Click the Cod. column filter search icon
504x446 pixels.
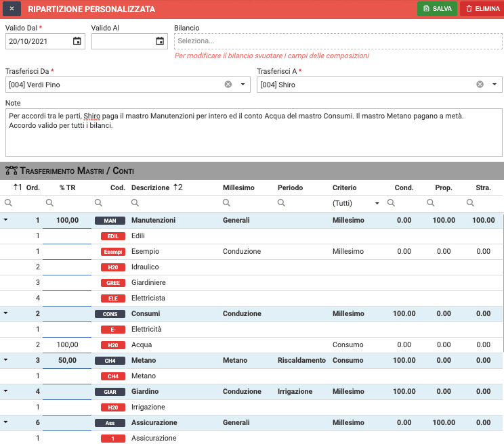point(98,202)
